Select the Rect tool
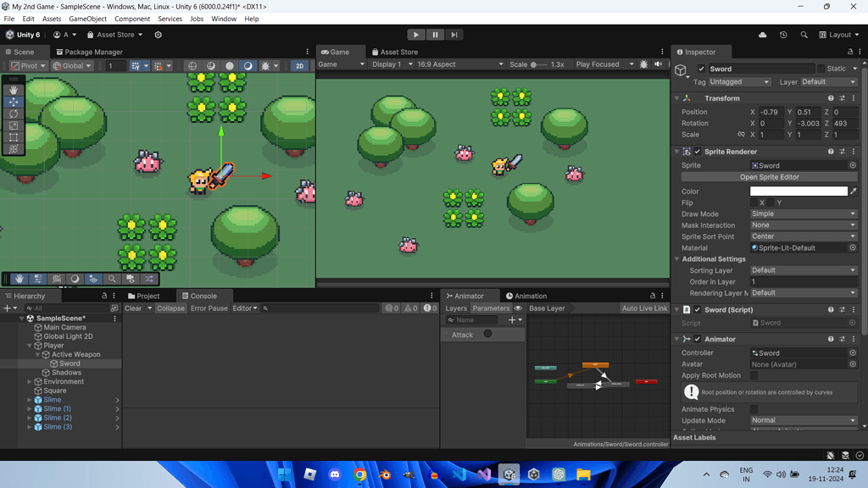This screenshot has height=488, width=868. tap(14, 137)
